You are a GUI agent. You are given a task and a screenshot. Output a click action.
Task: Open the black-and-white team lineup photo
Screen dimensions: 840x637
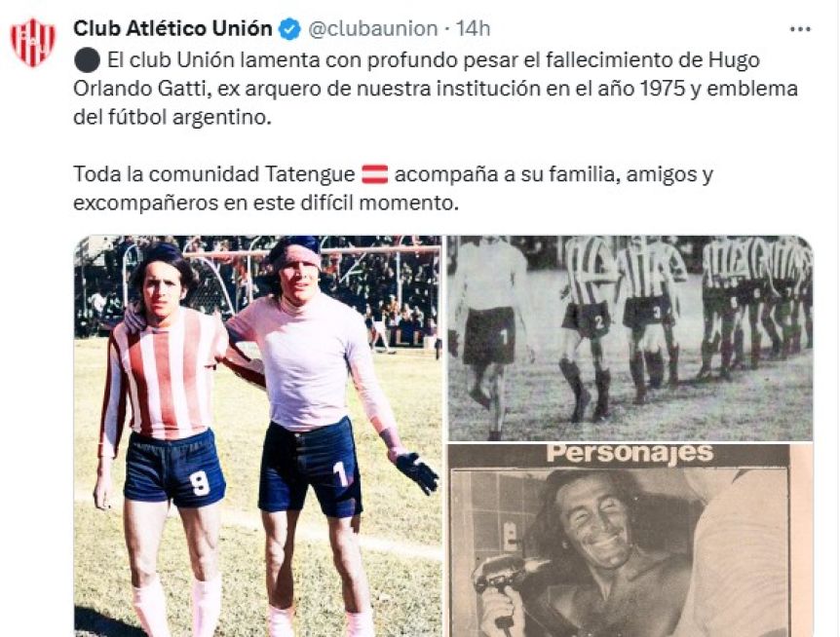[x=630, y=338]
